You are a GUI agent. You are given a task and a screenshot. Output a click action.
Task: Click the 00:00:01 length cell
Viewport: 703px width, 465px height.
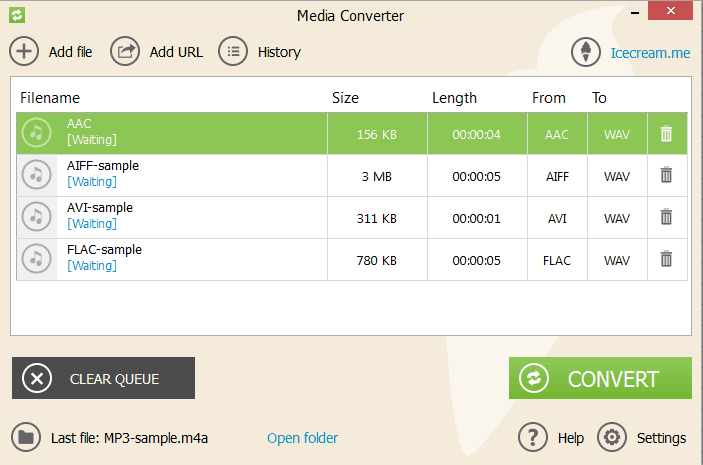pos(476,219)
